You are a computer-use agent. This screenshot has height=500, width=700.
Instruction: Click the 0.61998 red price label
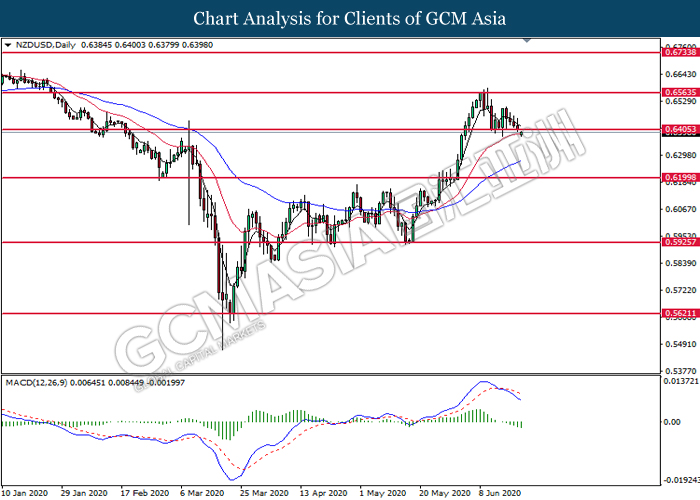680,177
